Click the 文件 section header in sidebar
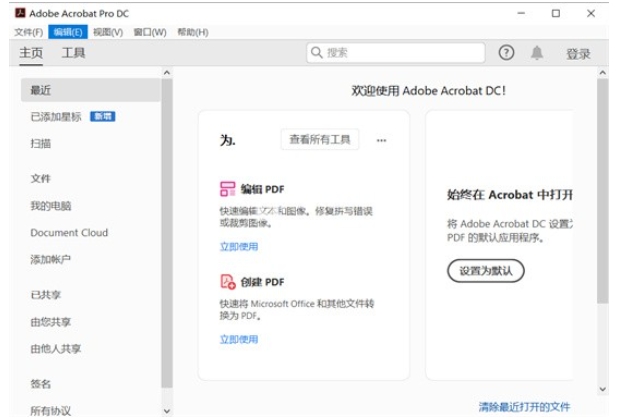The height and width of the screenshot is (420, 618). tap(41, 178)
